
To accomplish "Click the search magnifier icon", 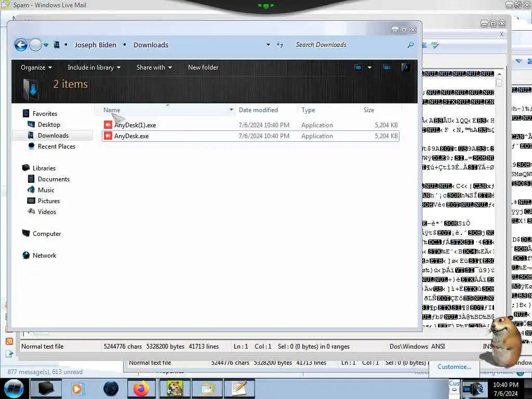I will tap(410, 45).
